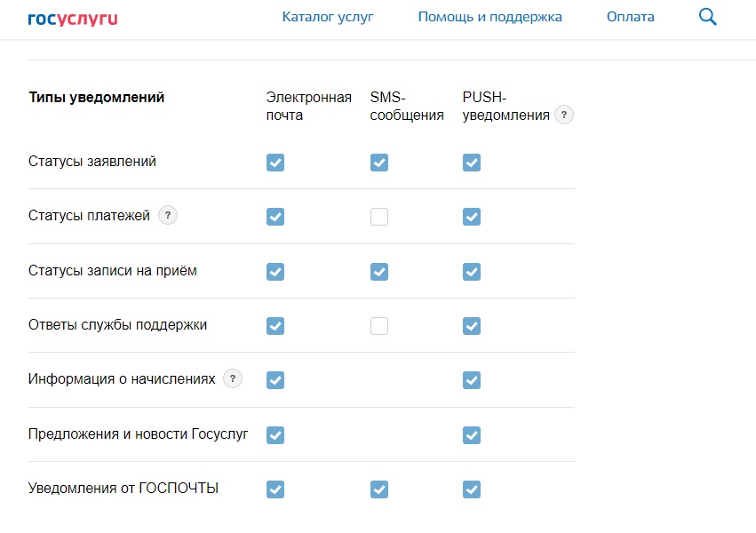Turn off PUSH for Статусы заявлений
The width and height of the screenshot is (756, 533).
(472, 163)
